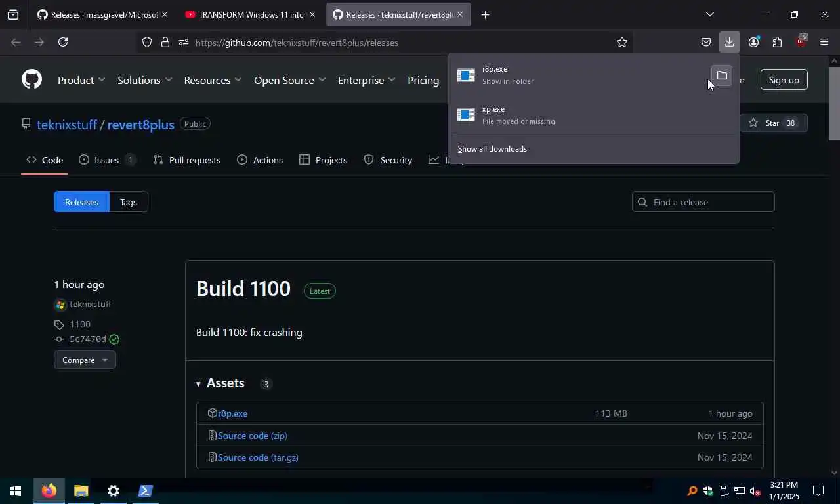Open a new tab with plus button

(485, 14)
